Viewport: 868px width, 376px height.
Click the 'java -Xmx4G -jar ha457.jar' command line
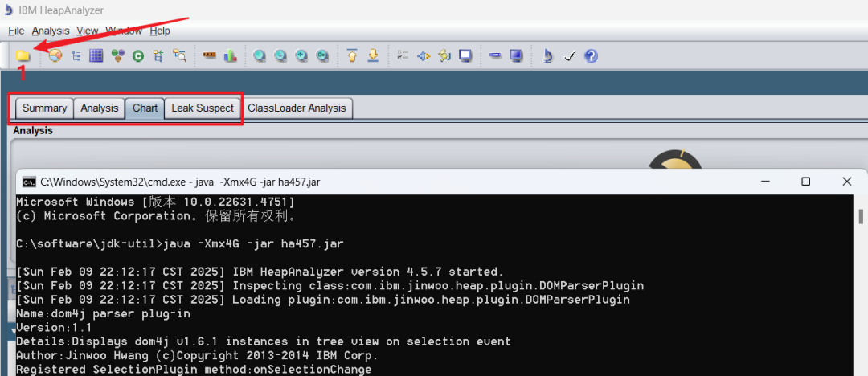(x=181, y=243)
